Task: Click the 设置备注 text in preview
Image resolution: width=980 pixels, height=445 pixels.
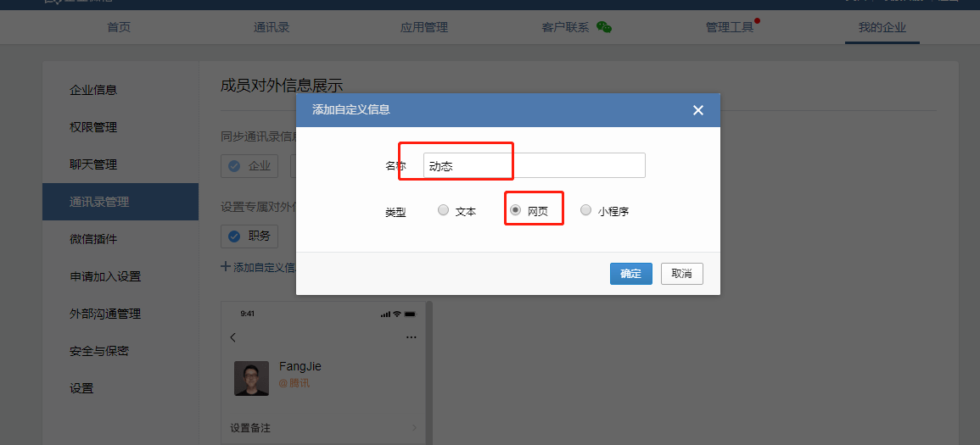Action: pos(250,428)
